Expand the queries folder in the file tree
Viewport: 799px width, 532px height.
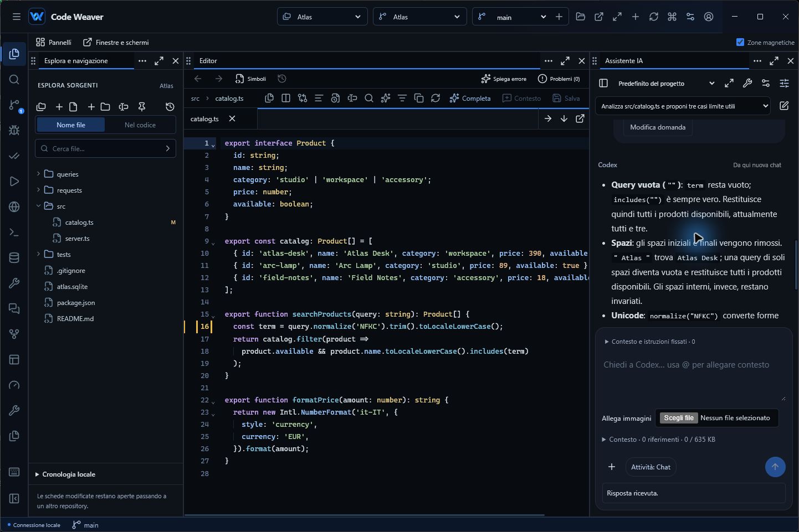[x=38, y=174]
